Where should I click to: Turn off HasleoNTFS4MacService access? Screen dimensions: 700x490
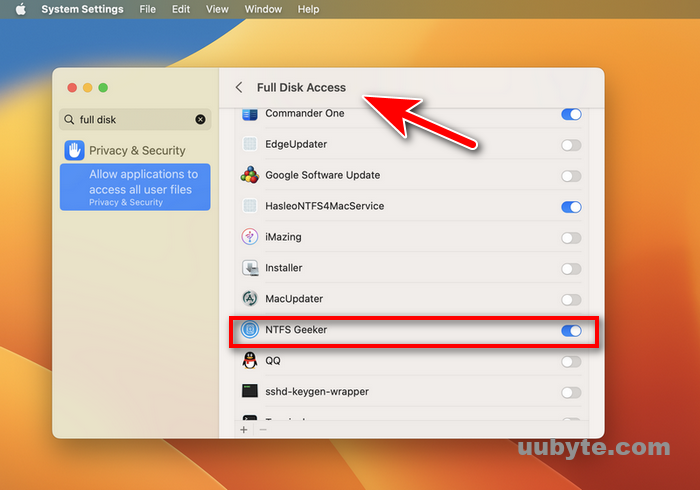[571, 207]
